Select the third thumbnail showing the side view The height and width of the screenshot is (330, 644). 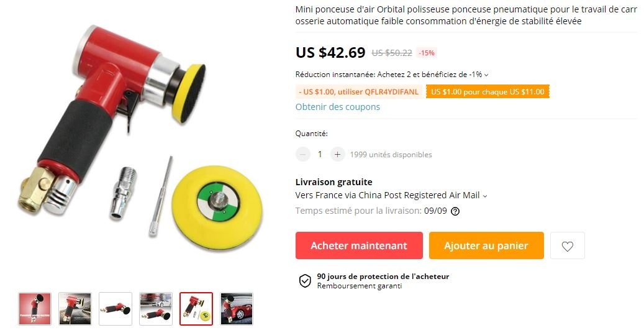pyautogui.click(x=116, y=309)
